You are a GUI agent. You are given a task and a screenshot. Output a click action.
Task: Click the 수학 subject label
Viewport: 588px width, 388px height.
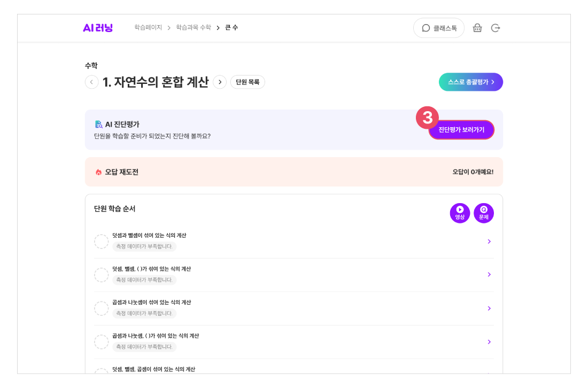tap(91, 66)
